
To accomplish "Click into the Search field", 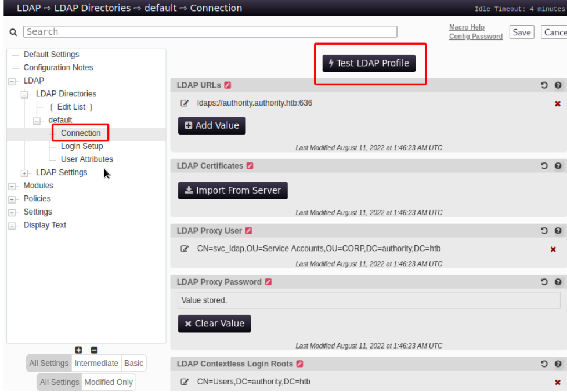I will pyautogui.click(x=210, y=32).
